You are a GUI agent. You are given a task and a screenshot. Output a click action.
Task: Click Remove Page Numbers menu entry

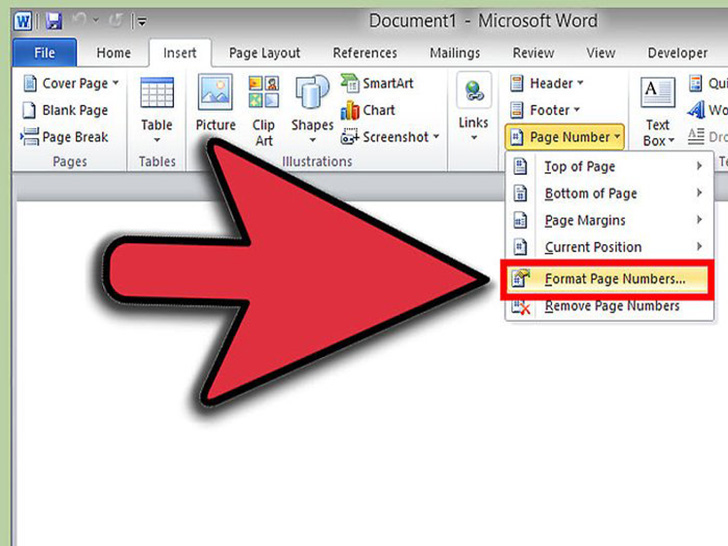point(609,306)
